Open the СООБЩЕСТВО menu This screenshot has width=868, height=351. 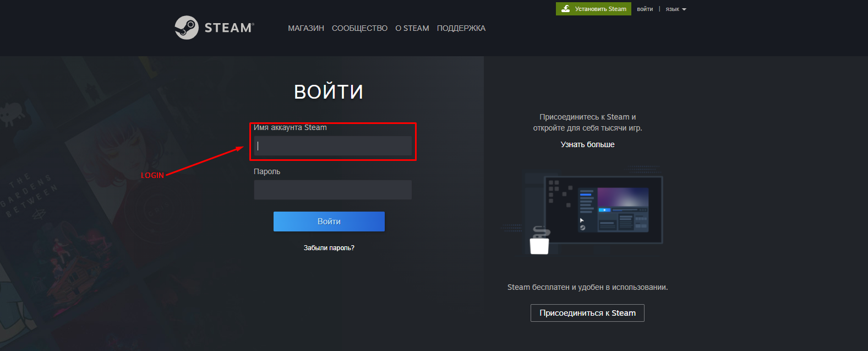(359, 28)
